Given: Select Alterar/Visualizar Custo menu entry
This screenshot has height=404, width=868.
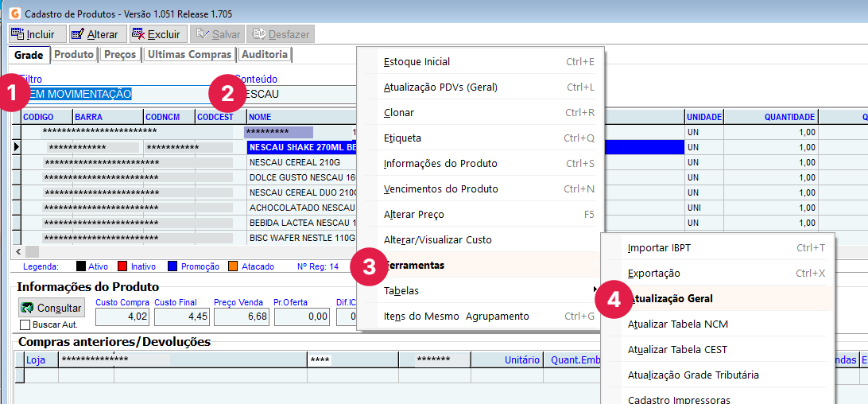Looking at the screenshot, I should pyautogui.click(x=480, y=240).
